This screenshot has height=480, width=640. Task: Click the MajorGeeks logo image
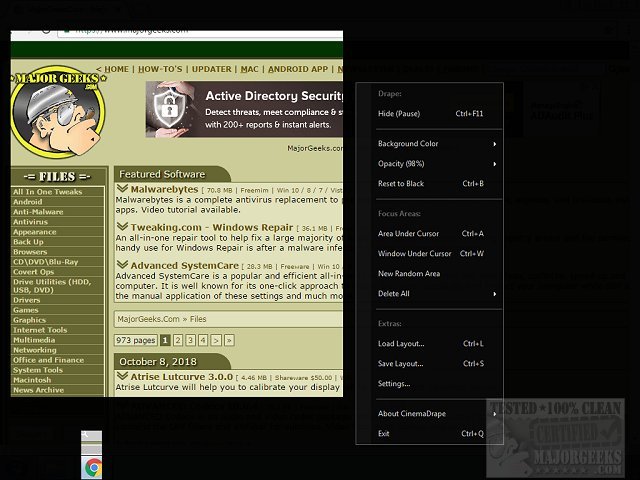[58, 112]
